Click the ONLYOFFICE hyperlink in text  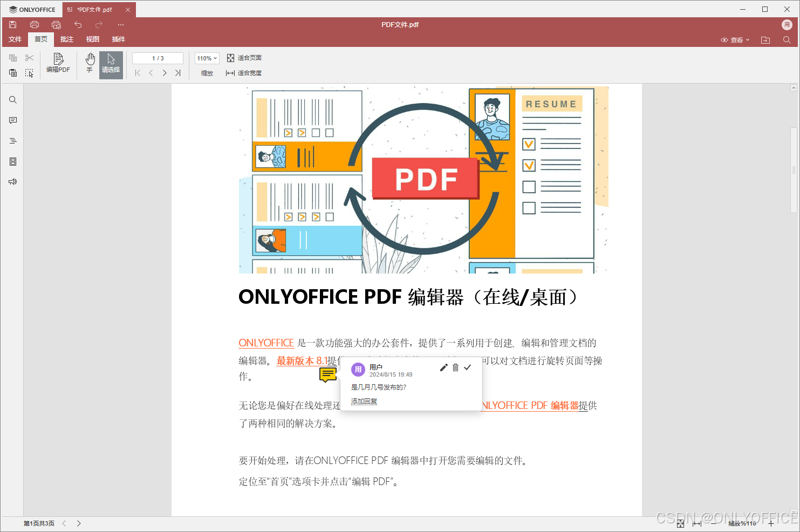pos(266,343)
